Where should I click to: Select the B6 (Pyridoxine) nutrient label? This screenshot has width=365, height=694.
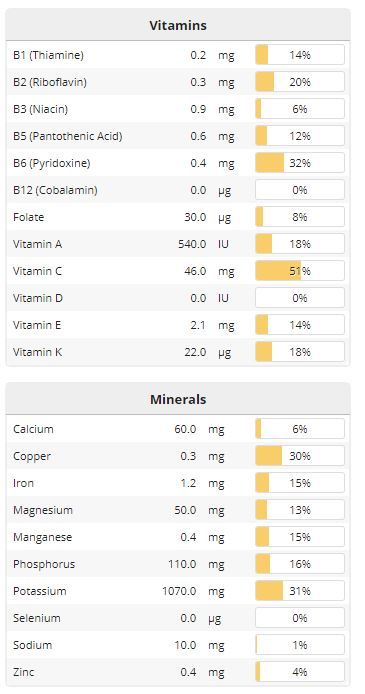[51, 163]
